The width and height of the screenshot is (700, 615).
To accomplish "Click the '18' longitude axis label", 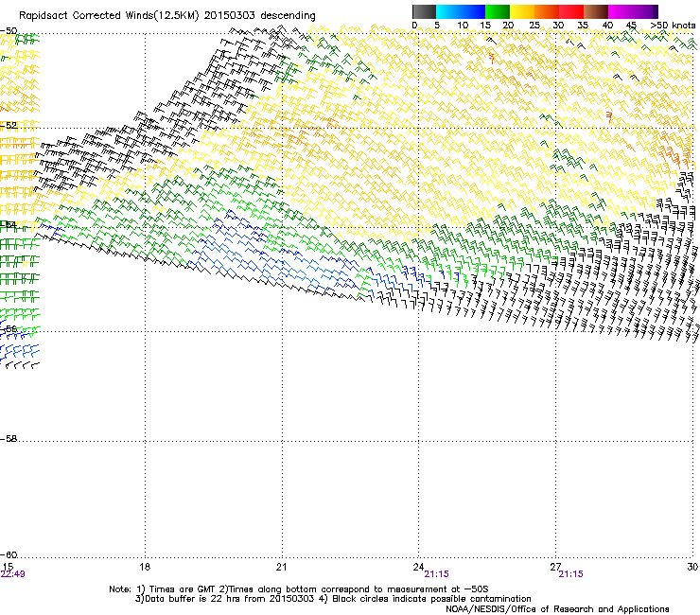I will tap(145, 567).
